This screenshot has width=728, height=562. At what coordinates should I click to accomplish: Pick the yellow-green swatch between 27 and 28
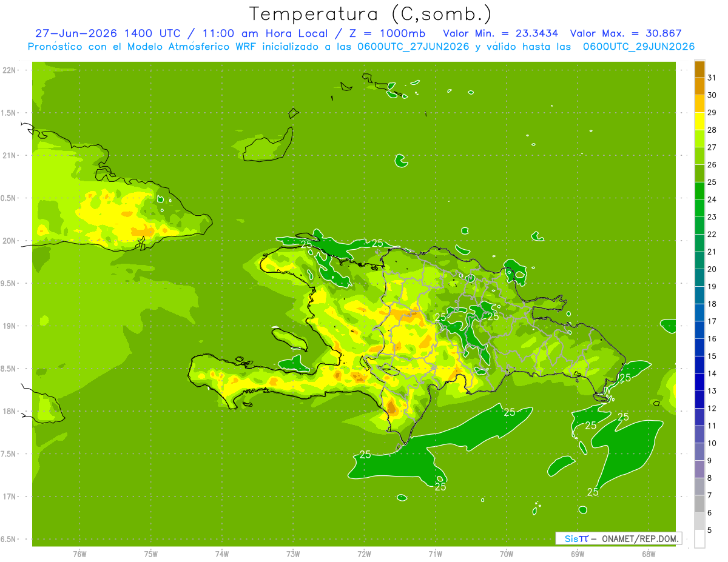point(699,138)
